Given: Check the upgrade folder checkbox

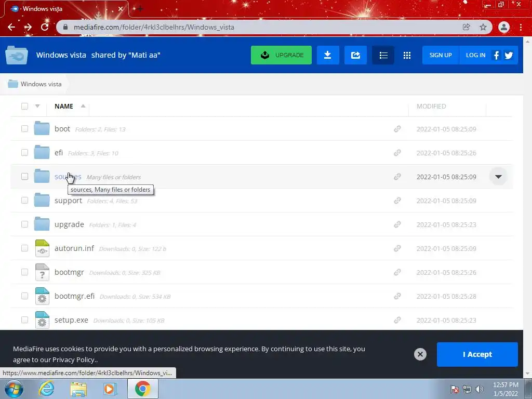Looking at the screenshot, I should coord(24,224).
